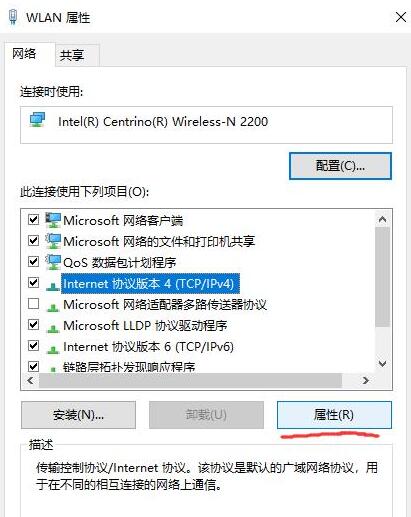Open 属性(R) for selected item
This screenshot has height=517, width=411.
334,415
